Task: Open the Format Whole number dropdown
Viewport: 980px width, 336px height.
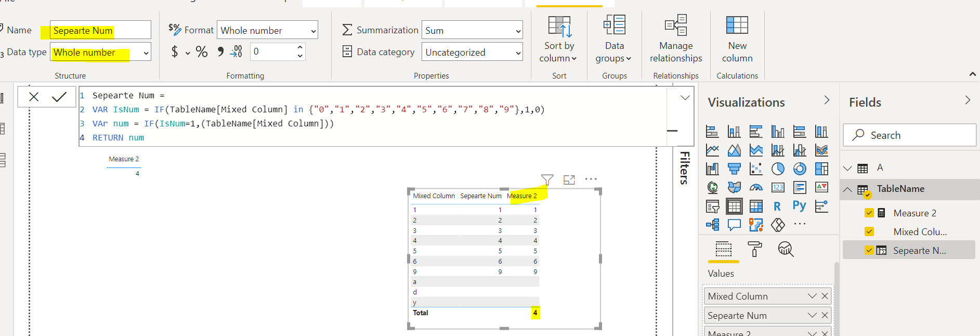Action: tap(267, 30)
